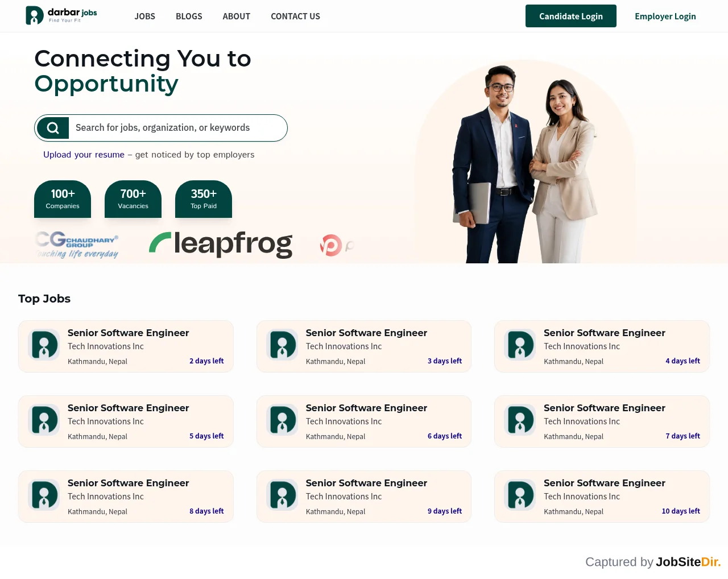Click the "9 days left" deadline text
Image resolution: width=728 pixels, height=579 pixels.
(x=445, y=511)
